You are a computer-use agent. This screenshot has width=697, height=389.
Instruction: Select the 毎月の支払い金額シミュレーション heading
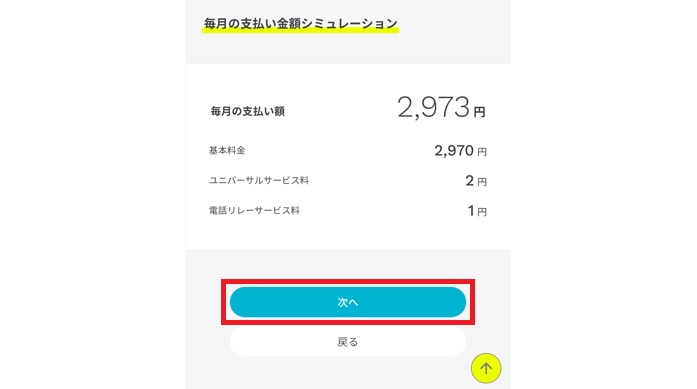300,24
